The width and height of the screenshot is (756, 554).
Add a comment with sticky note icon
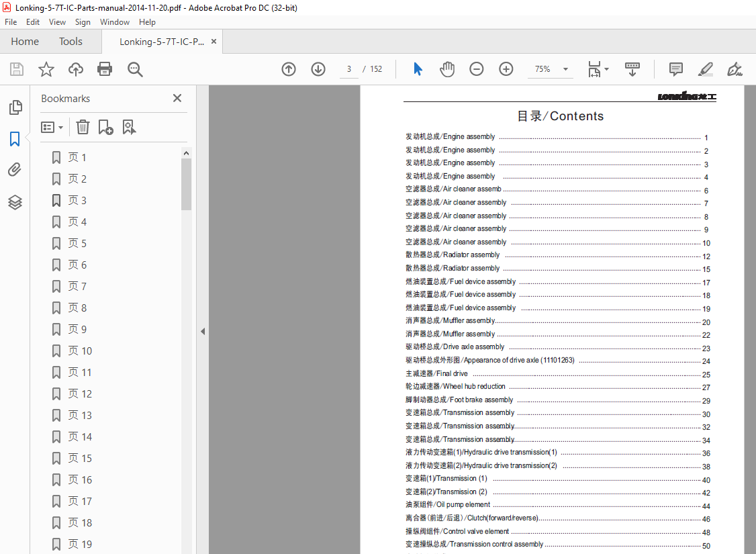point(676,69)
